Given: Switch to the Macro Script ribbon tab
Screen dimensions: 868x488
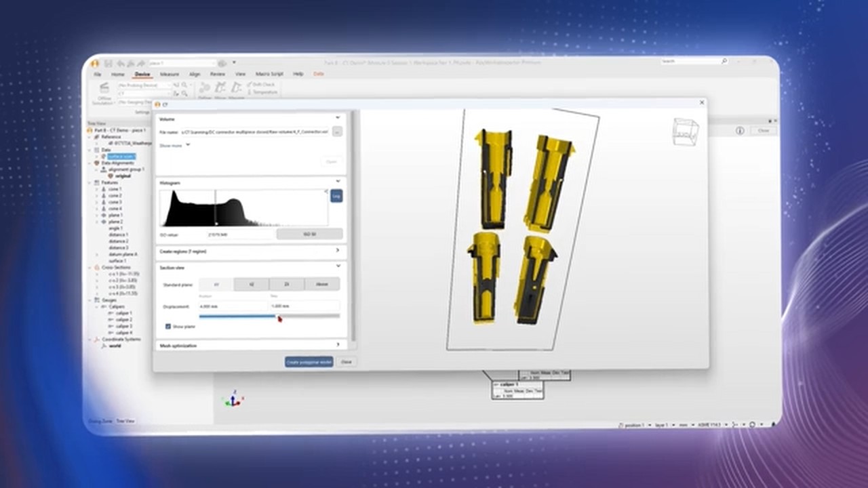Looking at the screenshot, I should (x=269, y=74).
